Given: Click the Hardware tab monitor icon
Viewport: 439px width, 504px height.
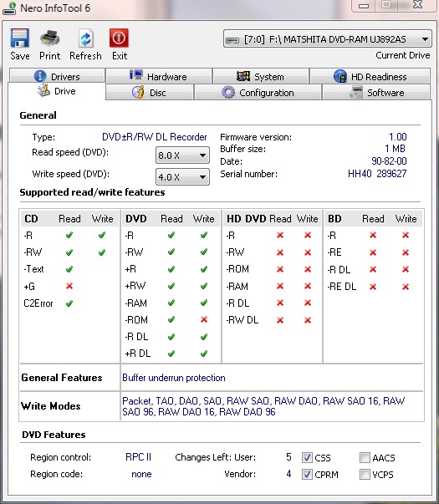Looking at the screenshot, I should point(136,75).
